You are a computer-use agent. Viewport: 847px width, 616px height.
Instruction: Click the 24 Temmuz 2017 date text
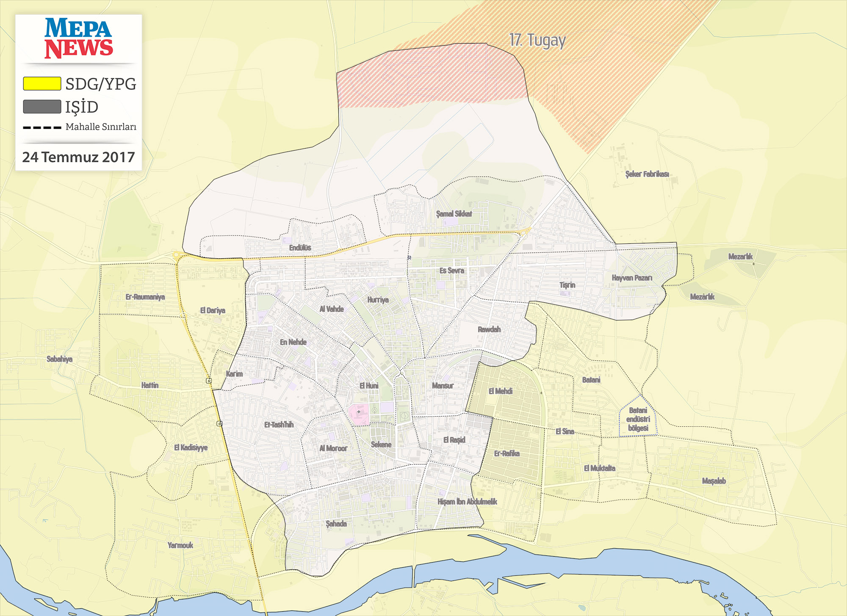click(78, 157)
